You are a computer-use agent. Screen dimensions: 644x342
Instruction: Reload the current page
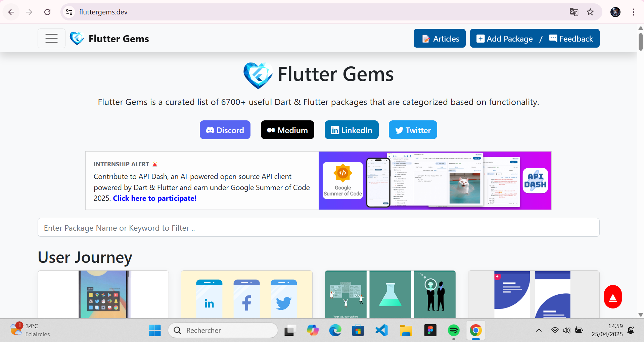click(47, 12)
